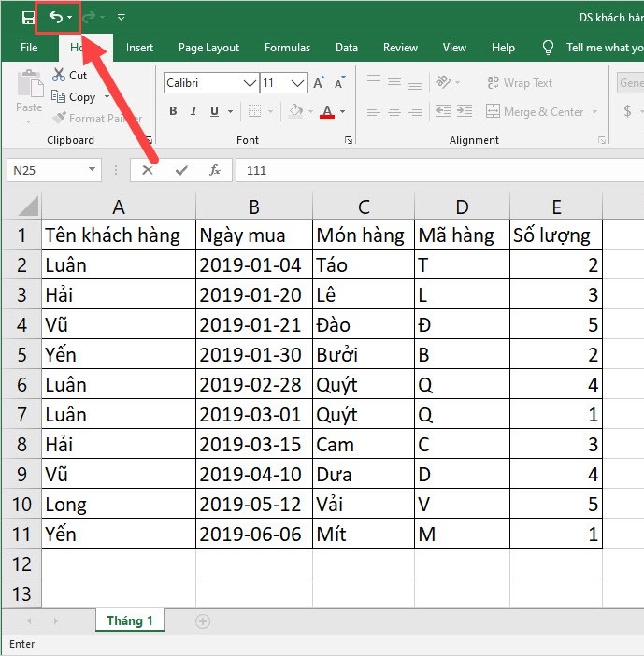The width and height of the screenshot is (644, 656).
Task: Open the Clipboard dialog launcher
Action: [149, 140]
